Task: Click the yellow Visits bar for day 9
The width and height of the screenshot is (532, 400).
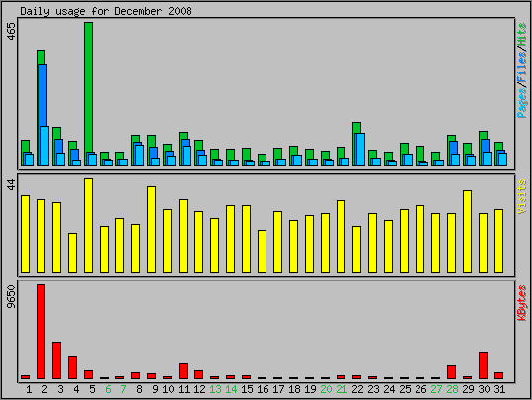Action: coord(151,229)
